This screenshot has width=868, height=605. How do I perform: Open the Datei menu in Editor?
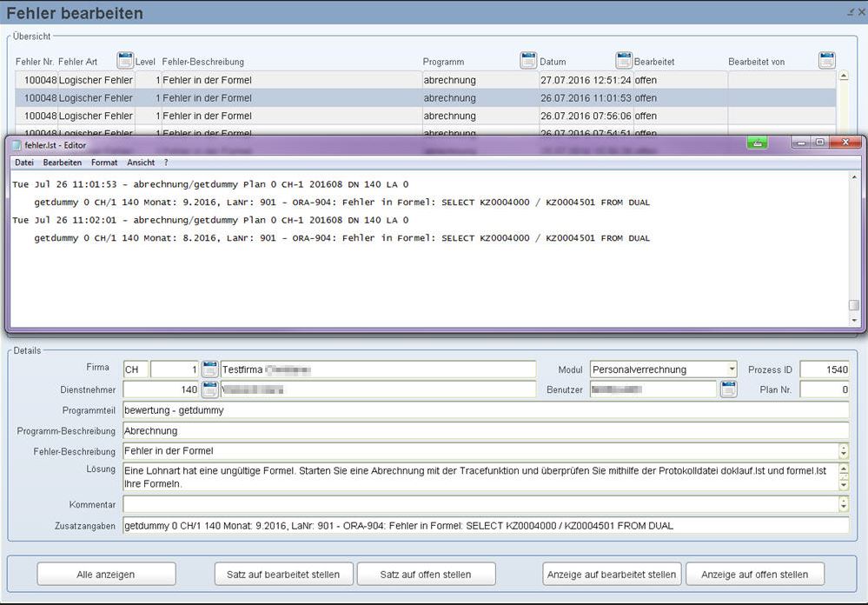[24, 163]
